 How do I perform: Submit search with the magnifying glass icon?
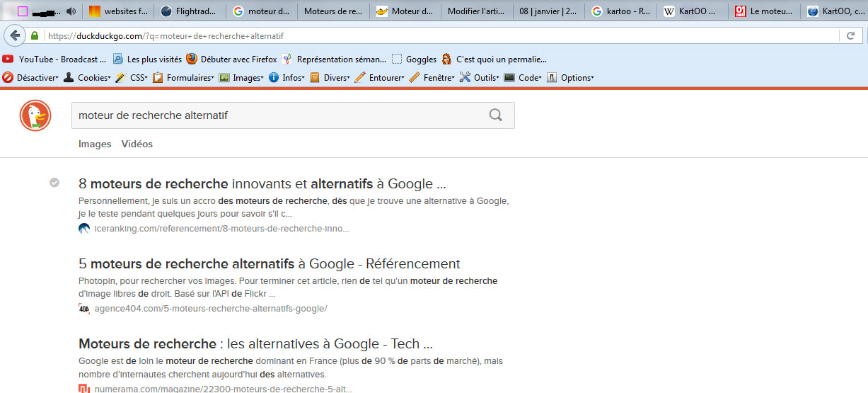coord(496,115)
